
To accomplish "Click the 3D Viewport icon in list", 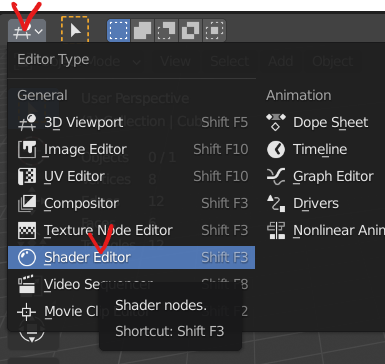I will (27, 122).
